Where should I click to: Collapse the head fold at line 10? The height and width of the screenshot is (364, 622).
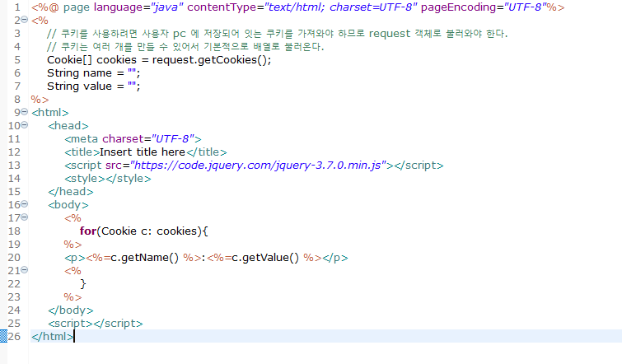[24, 125]
